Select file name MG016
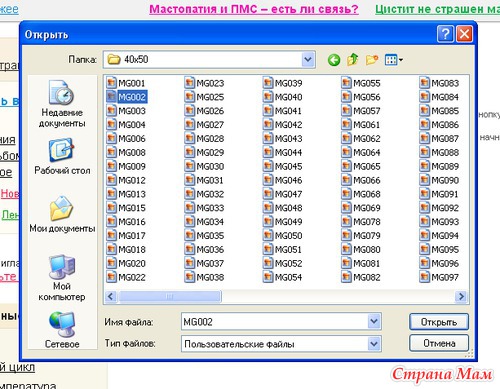 tap(132, 222)
